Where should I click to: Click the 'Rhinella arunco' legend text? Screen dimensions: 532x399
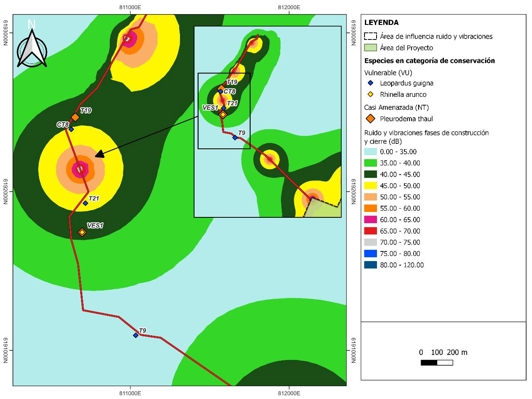coord(403,94)
